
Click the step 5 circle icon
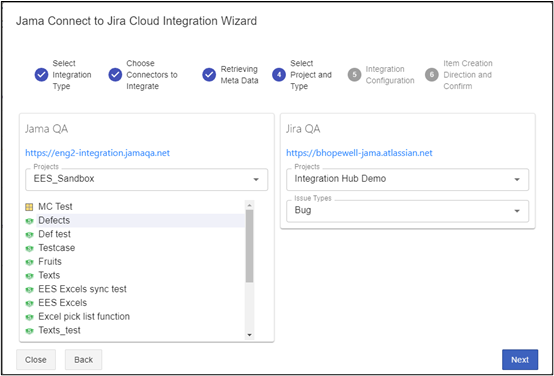tap(355, 75)
